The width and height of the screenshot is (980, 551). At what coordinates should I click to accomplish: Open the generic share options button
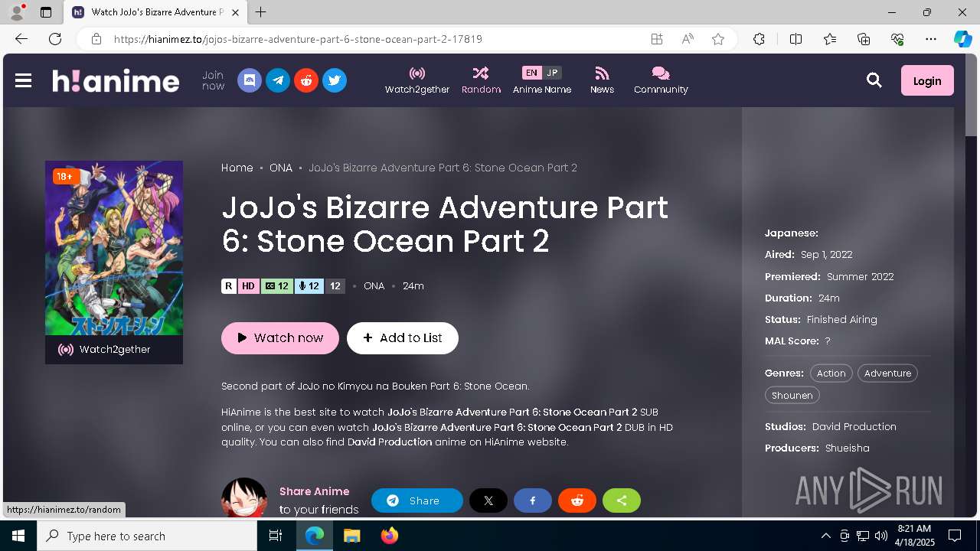[622, 500]
